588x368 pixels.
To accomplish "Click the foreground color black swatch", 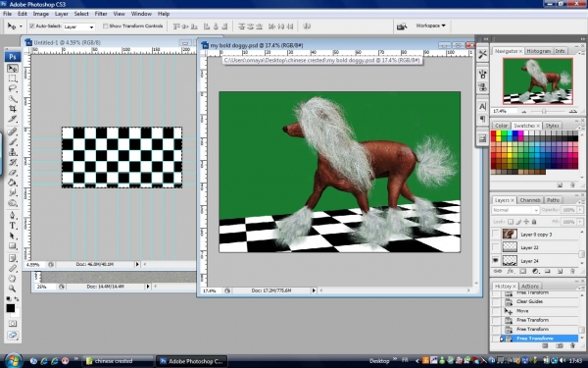I will (x=10, y=308).
